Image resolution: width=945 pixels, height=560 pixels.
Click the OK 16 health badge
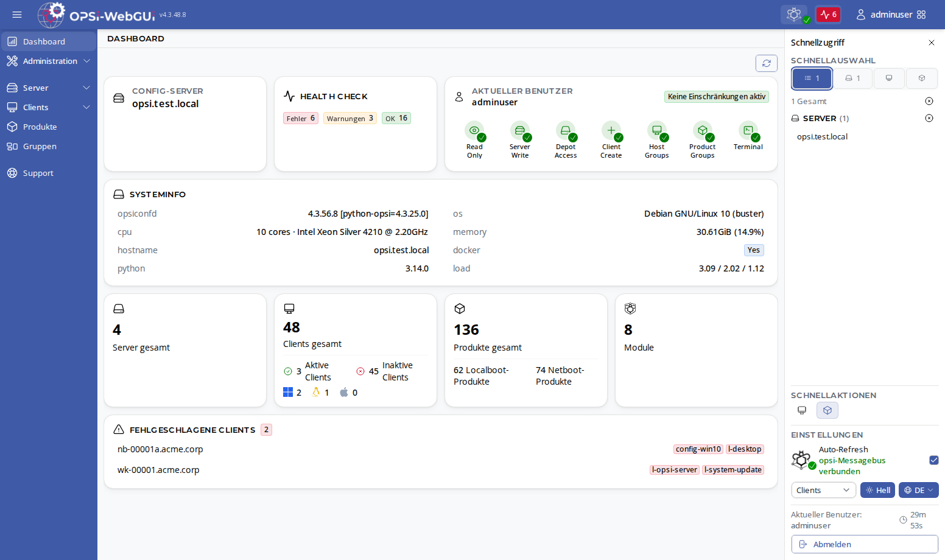coord(396,118)
